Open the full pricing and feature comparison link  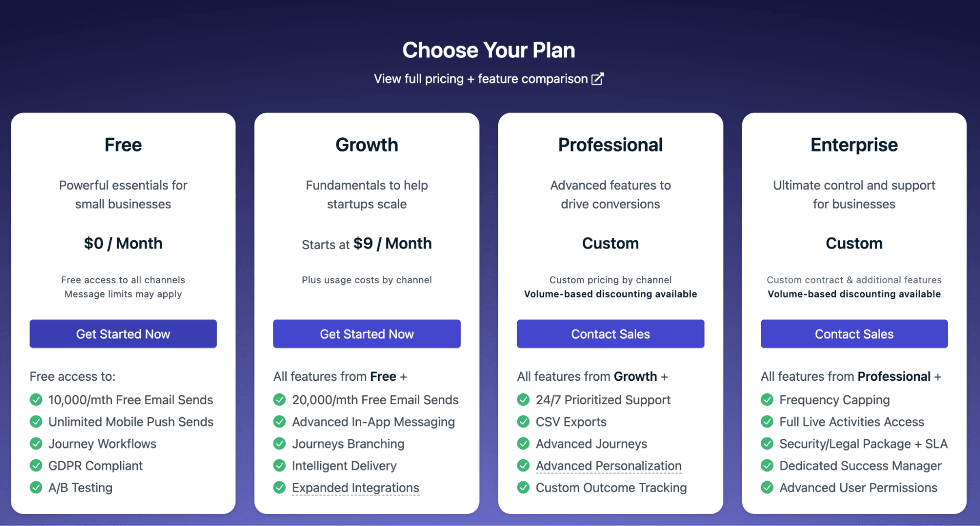[x=480, y=79]
